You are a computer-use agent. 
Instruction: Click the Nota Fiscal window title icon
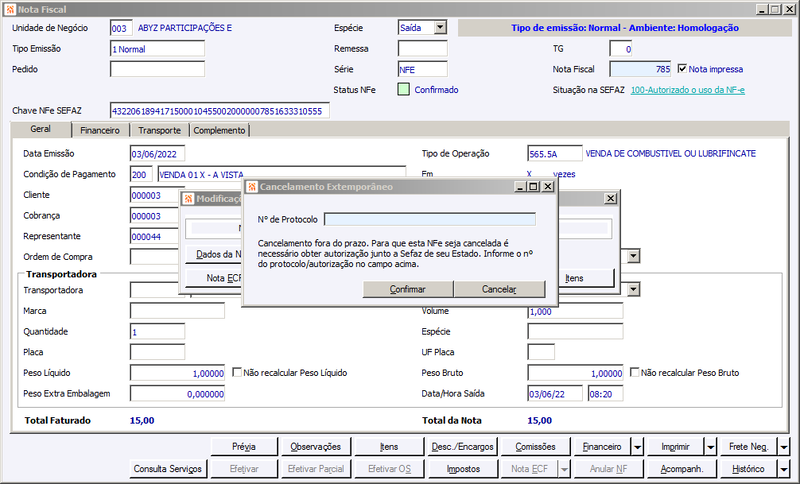tap(10, 9)
